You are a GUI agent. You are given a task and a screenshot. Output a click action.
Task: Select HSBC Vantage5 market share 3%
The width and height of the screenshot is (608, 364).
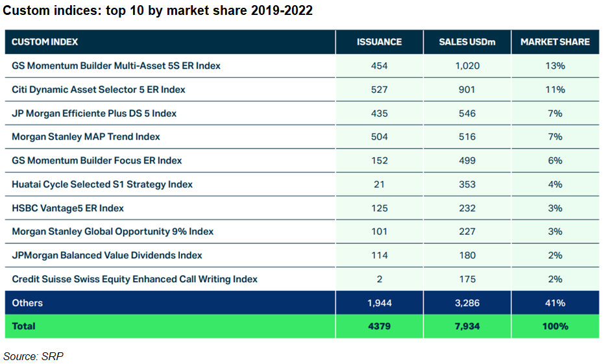pyautogui.click(x=555, y=208)
